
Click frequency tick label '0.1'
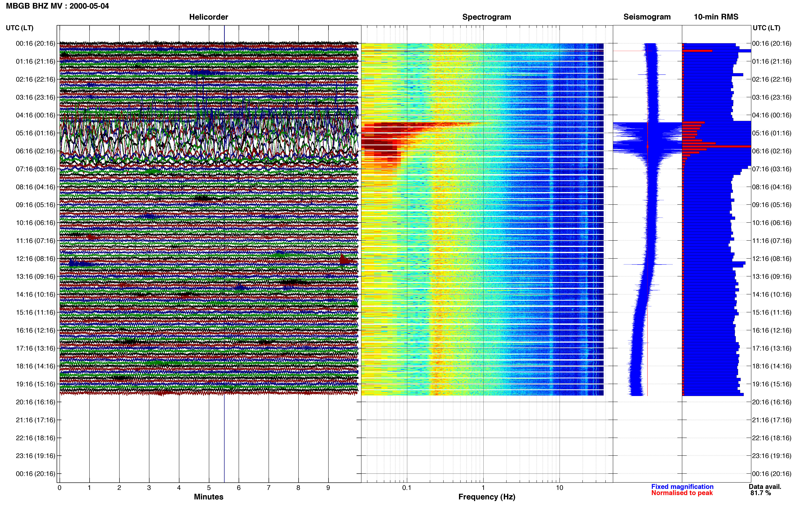(x=407, y=488)
